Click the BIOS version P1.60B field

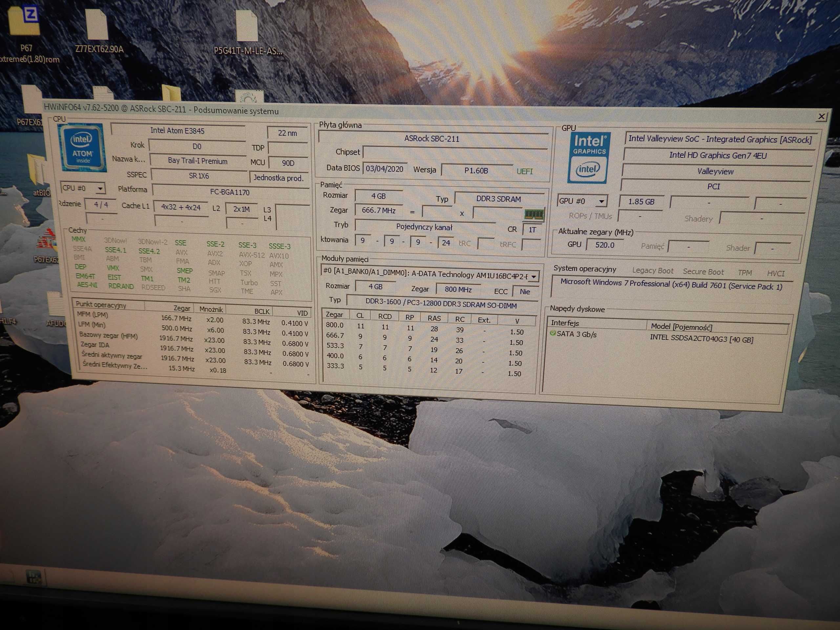[x=476, y=171]
